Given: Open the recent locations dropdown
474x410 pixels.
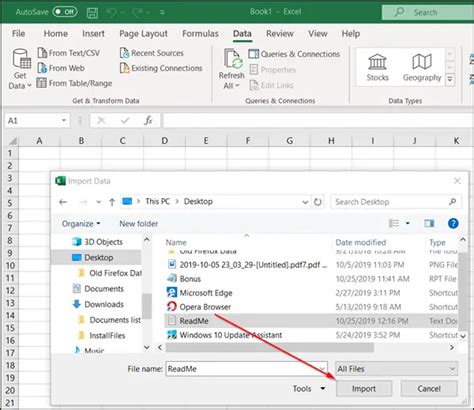Looking at the screenshot, I should [99, 202].
